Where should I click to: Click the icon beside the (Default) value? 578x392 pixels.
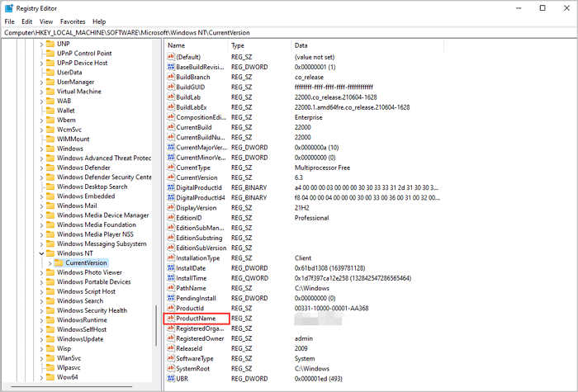pyautogui.click(x=171, y=56)
